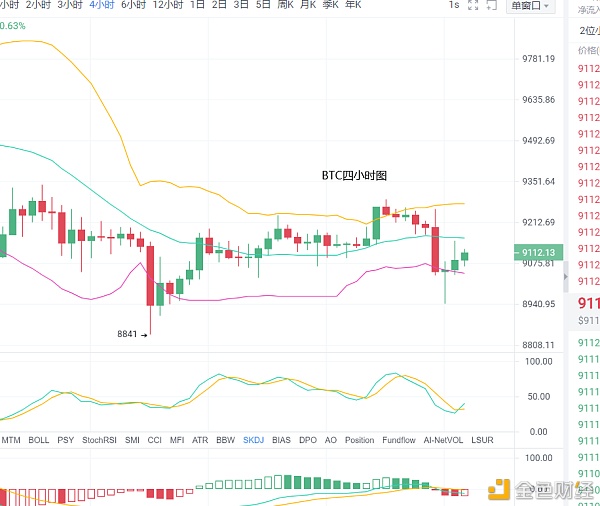
Task: Select the DPO indicator
Action: [308, 440]
